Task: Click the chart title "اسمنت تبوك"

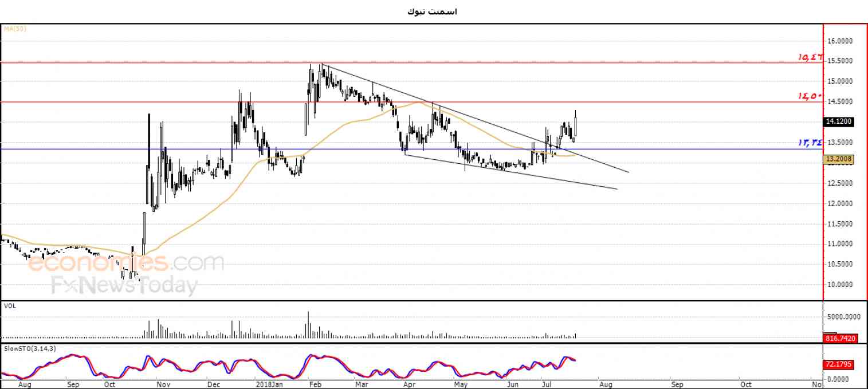Action: (x=432, y=11)
